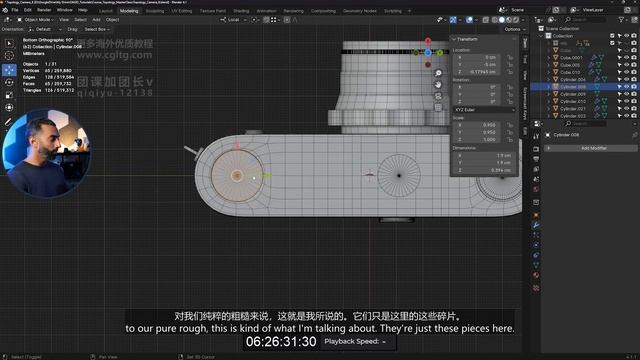Toggle proportional editing in header
The image size is (640, 360).
[287, 20]
